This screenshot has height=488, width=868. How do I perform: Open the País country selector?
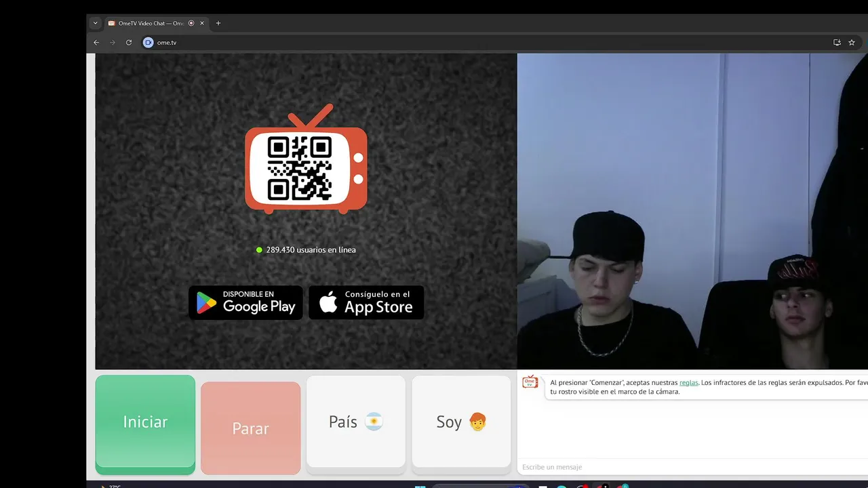(x=356, y=424)
